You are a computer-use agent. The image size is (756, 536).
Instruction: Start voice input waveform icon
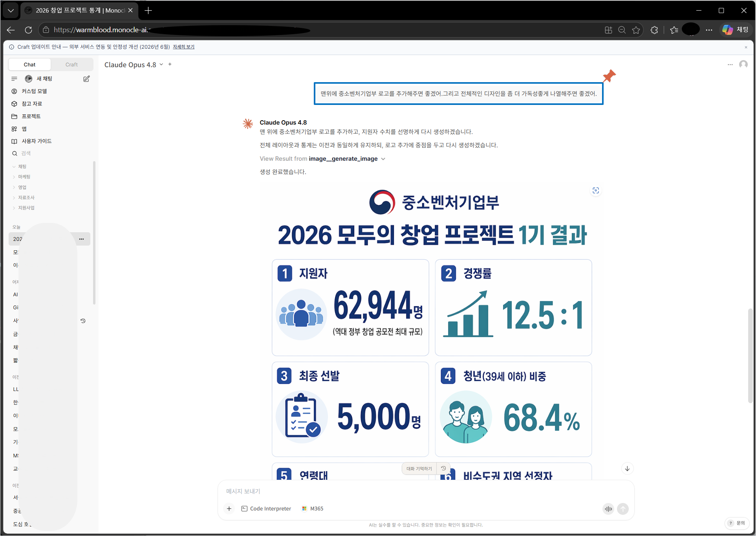608,509
